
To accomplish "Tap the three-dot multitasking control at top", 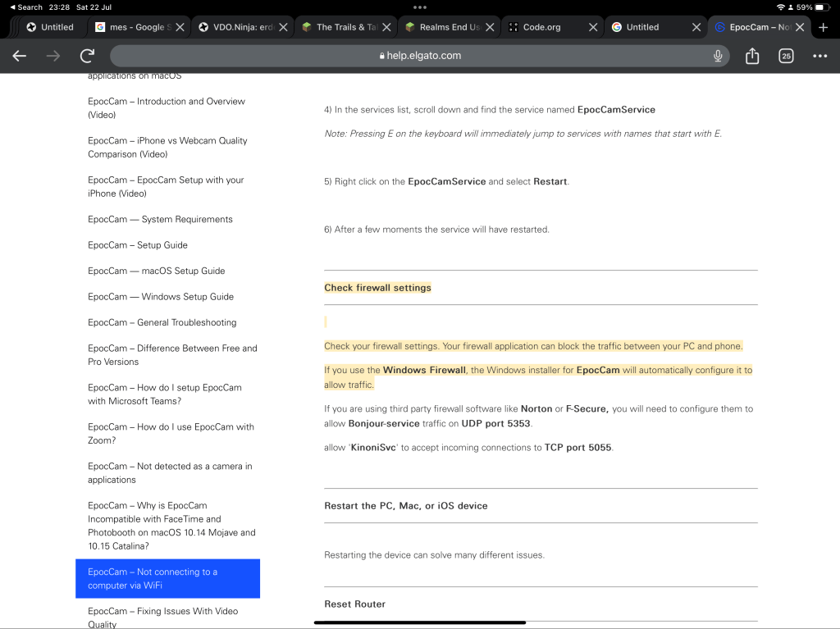I will coord(420,7).
